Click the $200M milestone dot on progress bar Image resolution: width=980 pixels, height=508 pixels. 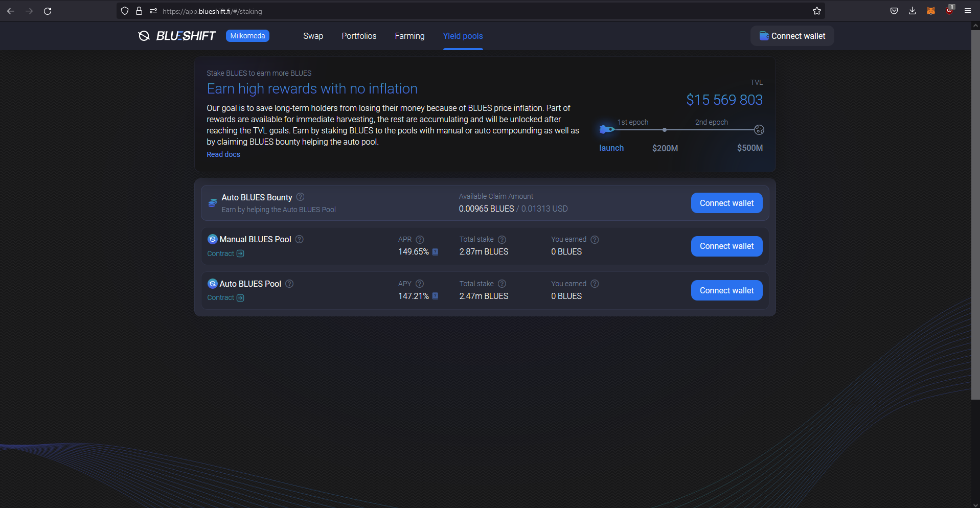click(x=664, y=130)
